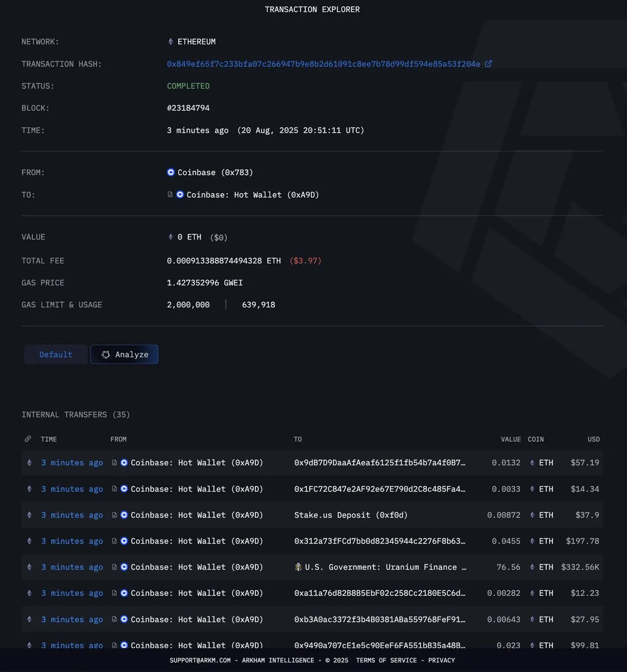Open the Stake.us Deposit (0xf0d) recipient

pos(351,515)
